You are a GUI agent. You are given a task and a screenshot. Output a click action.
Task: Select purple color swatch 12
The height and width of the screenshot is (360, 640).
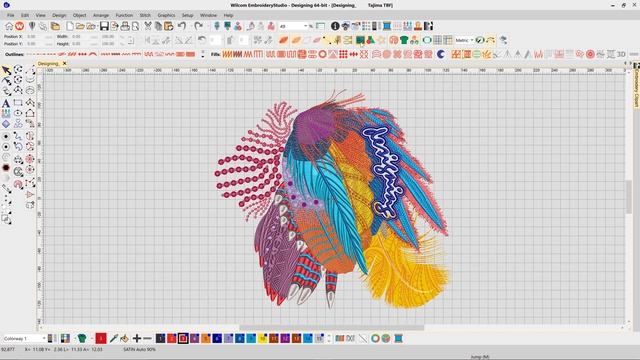285,338
